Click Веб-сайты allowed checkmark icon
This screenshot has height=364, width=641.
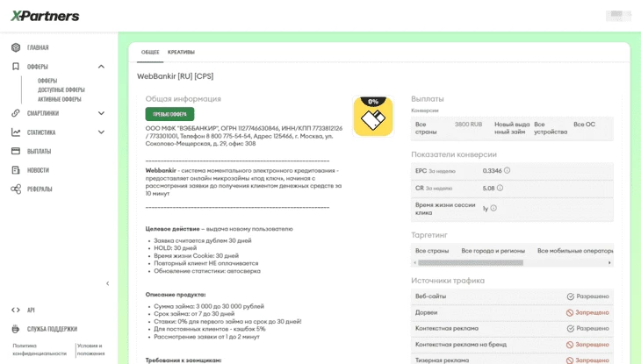[570, 296]
